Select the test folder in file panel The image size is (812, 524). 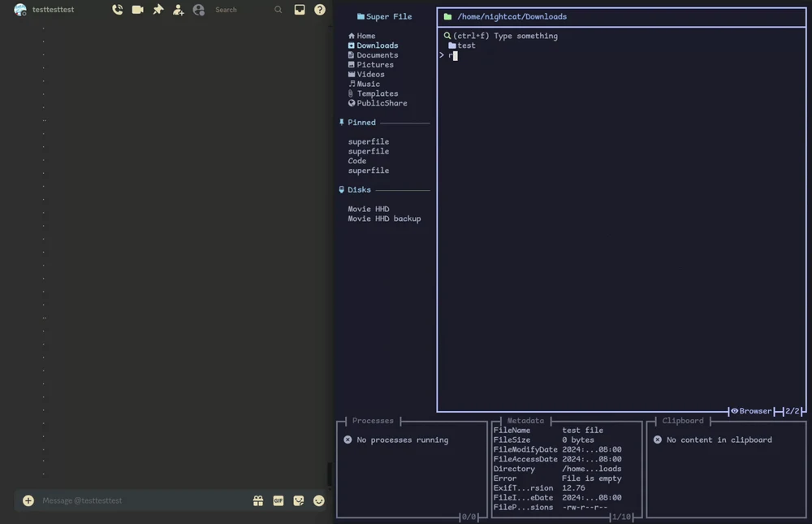(x=462, y=45)
